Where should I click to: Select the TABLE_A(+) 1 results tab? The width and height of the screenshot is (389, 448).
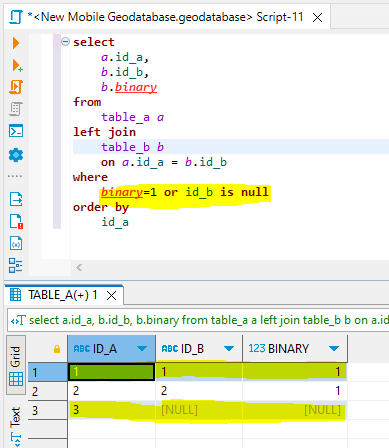(x=62, y=295)
